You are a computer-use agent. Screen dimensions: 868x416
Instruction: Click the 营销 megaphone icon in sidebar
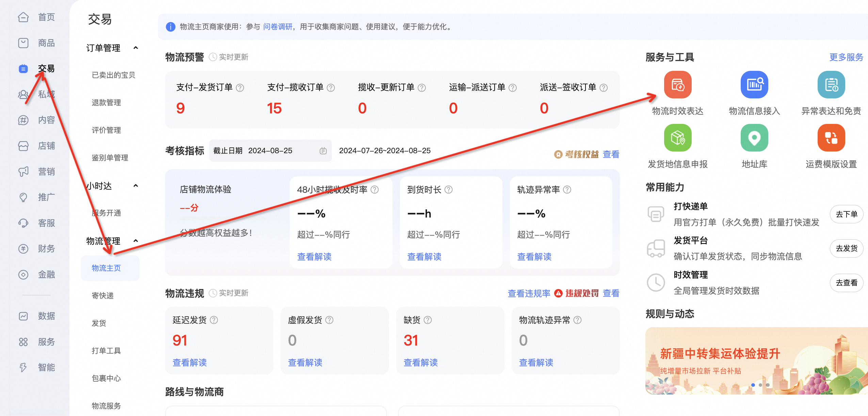coord(23,172)
